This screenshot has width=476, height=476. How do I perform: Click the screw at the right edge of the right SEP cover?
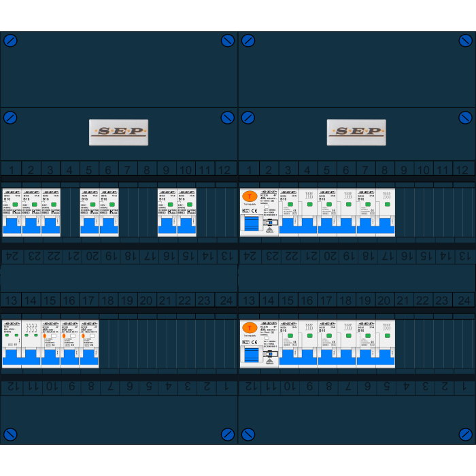pyautogui.click(x=465, y=118)
